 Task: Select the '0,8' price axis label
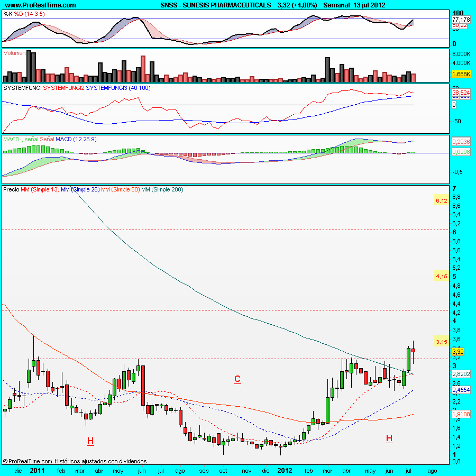[x=456, y=461]
